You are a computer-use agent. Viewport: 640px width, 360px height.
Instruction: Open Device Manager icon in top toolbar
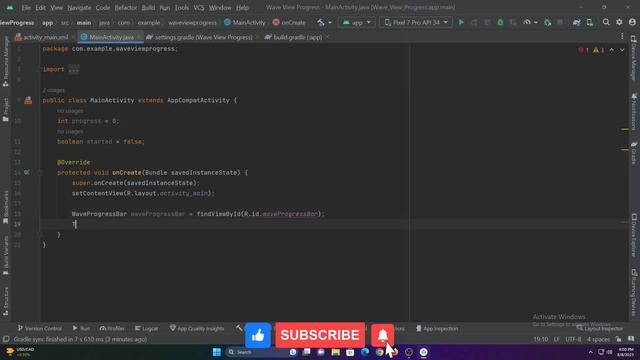coord(590,22)
